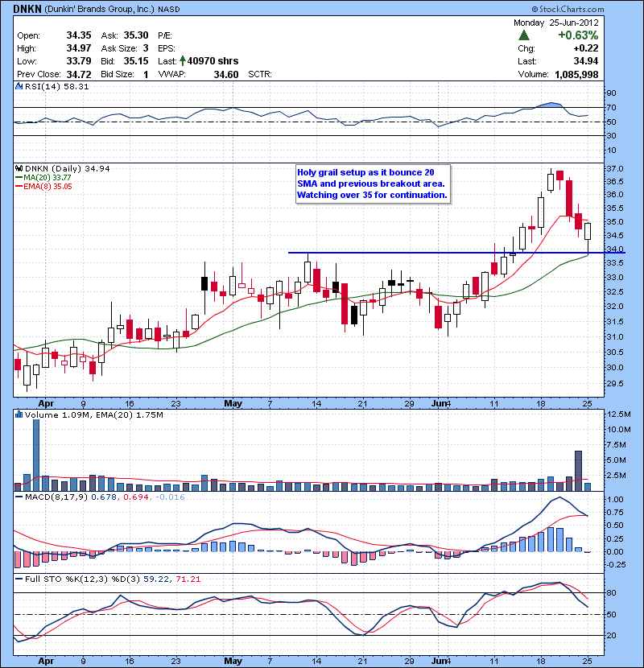Viewport: 644px width, 668px height.
Task: Click the MACD(8,17,9) panel label
Action: [56, 497]
